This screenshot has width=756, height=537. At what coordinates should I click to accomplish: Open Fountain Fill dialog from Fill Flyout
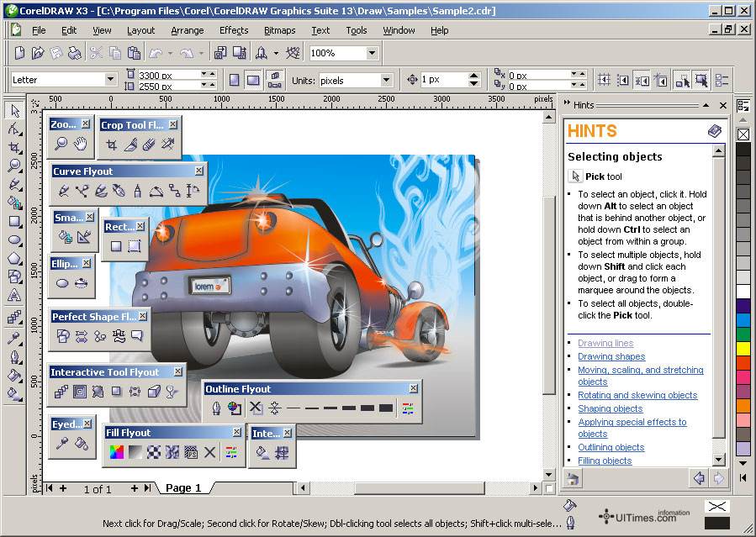135,452
